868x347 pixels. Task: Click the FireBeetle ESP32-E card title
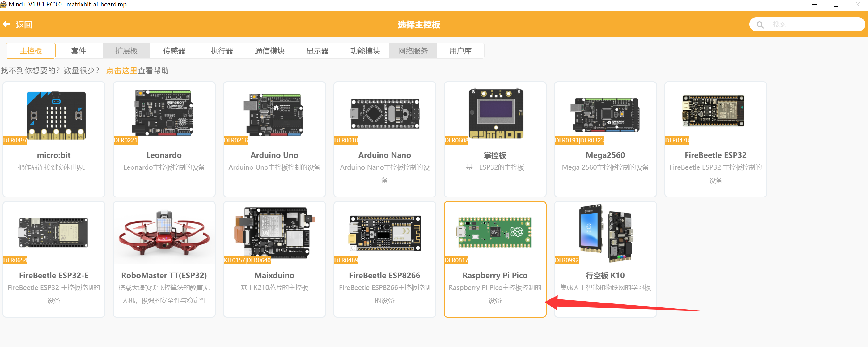pyautogui.click(x=53, y=276)
